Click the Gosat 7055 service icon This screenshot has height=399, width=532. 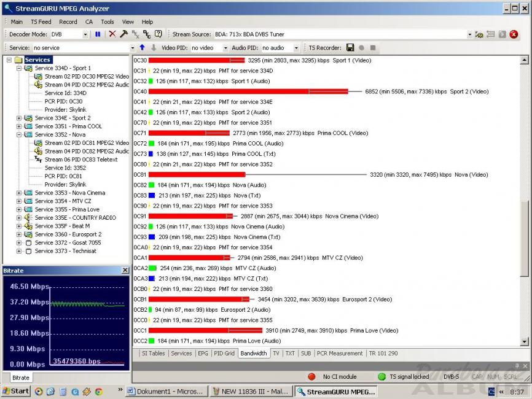coord(28,242)
